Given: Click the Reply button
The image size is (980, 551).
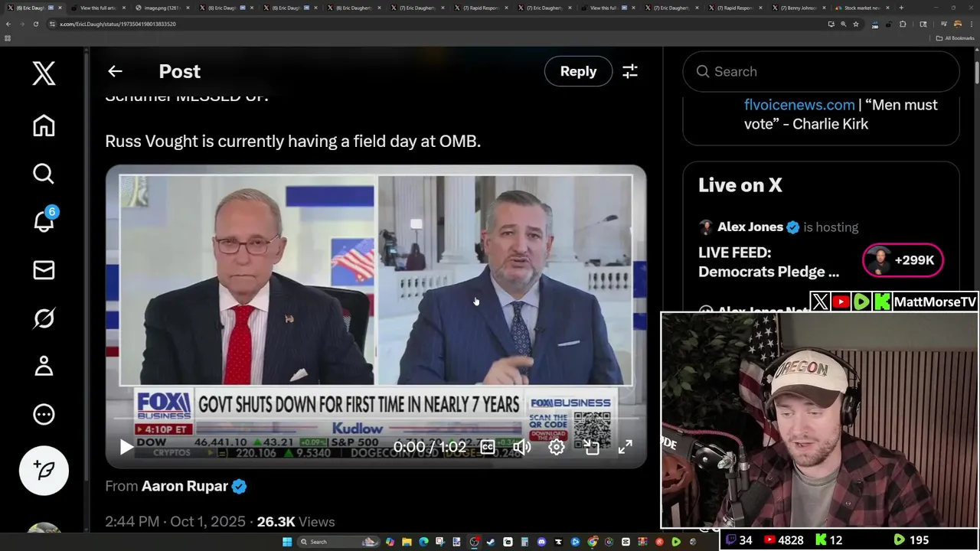Looking at the screenshot, I should pos(578,71).
